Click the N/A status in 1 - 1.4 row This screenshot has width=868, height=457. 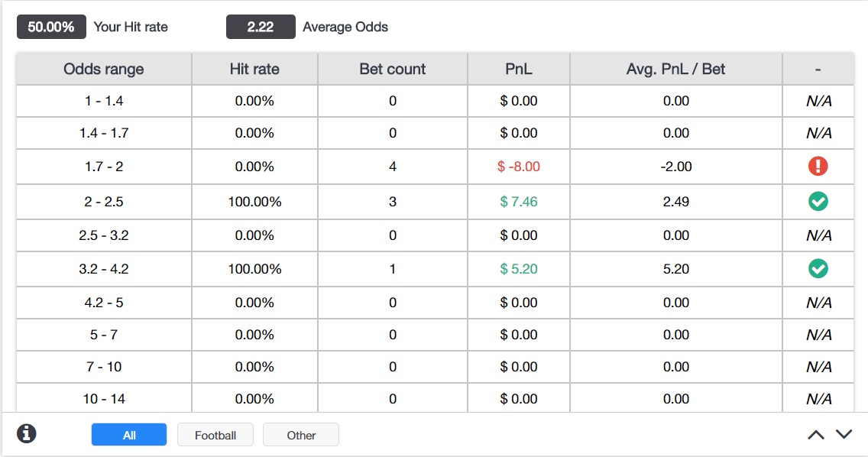[818, 101]
